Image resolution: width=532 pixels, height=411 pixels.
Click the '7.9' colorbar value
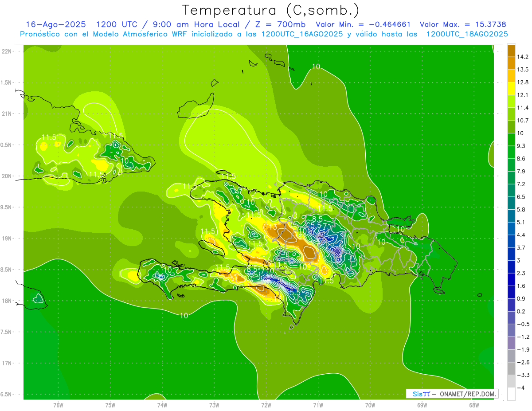[x=521, y=172]
